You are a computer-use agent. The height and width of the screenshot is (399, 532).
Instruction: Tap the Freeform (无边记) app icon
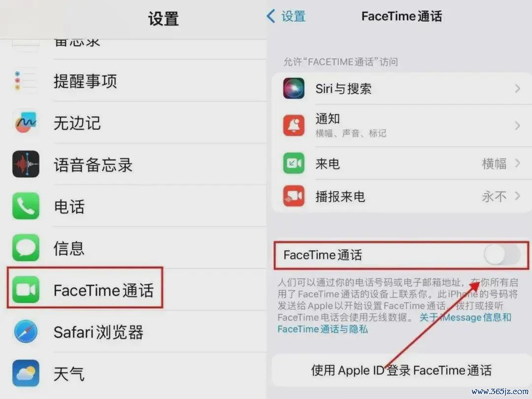click(x=26, y=123)
